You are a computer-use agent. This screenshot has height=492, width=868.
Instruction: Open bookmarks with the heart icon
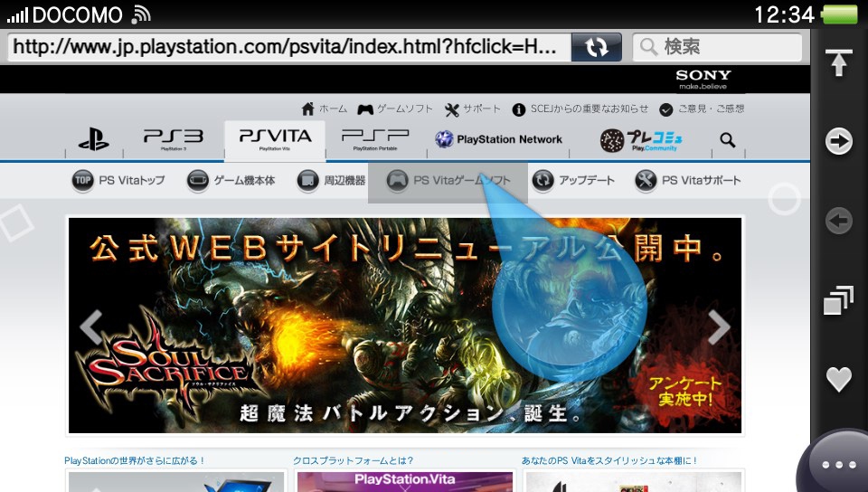(839, 380)
